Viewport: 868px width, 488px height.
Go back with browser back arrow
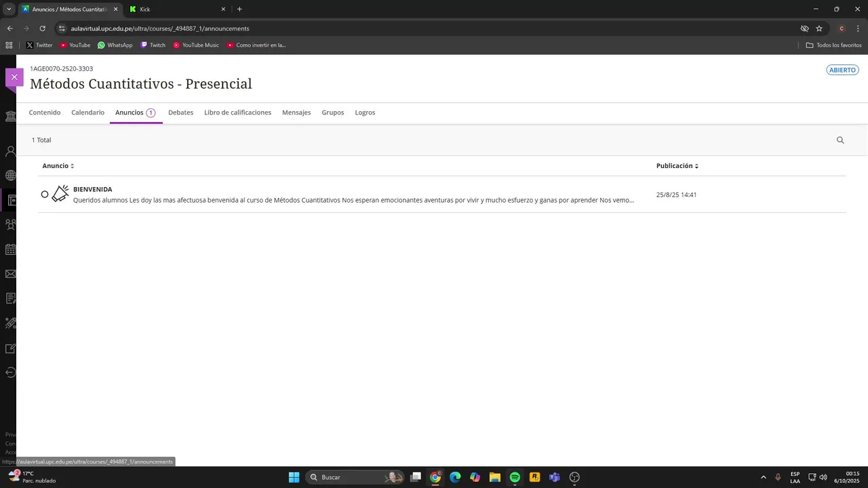[x=9, y=28]
